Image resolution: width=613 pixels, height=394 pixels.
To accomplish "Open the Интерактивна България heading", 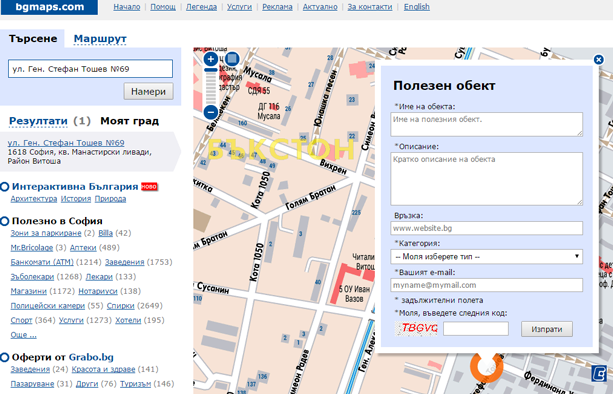I will [75, 186].
